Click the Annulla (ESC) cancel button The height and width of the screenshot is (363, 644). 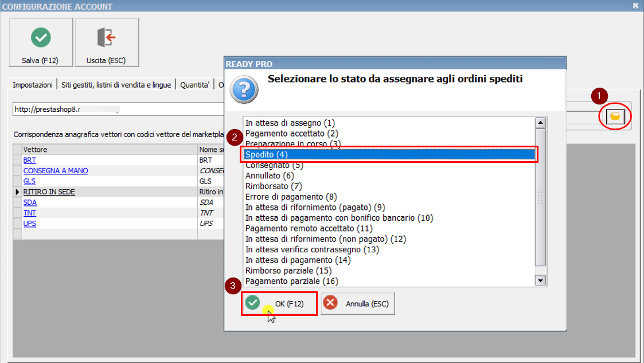pos(358,303)
